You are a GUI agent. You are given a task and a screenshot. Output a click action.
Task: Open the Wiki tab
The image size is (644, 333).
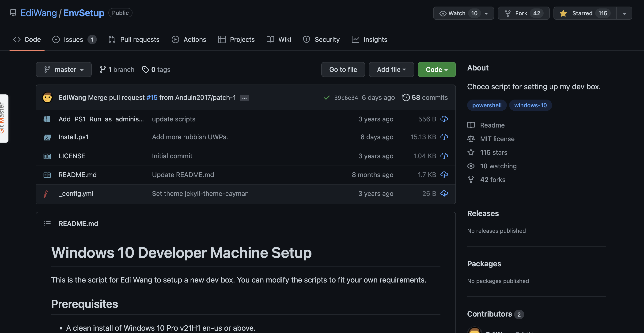[x=279, y=39]
